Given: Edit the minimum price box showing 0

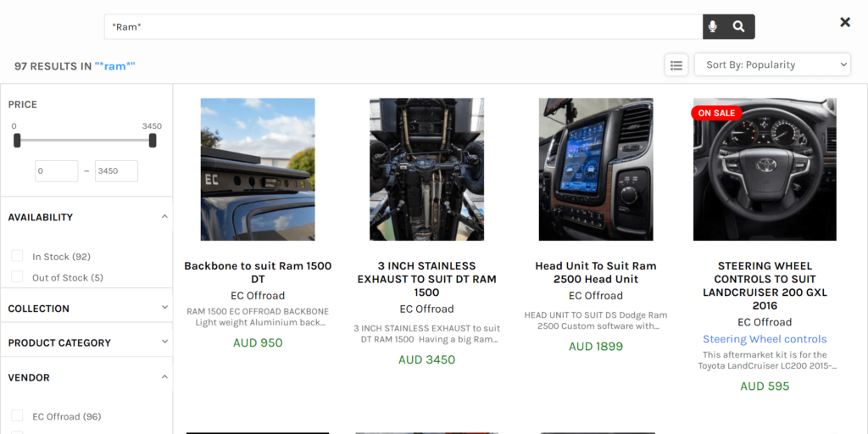Looking at the screenshot, I should click(57, 171).
